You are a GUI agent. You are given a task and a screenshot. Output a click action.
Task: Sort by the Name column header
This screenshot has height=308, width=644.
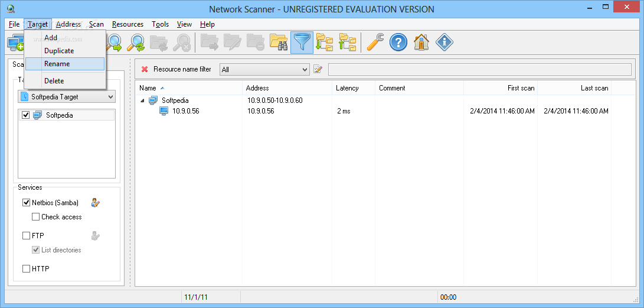pos(188,88)
